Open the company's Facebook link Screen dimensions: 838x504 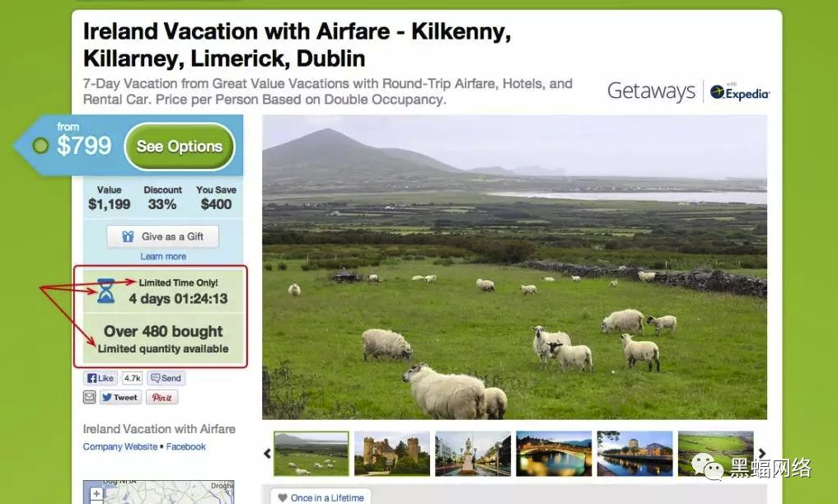pyautogui.click(x=185, y=446)
